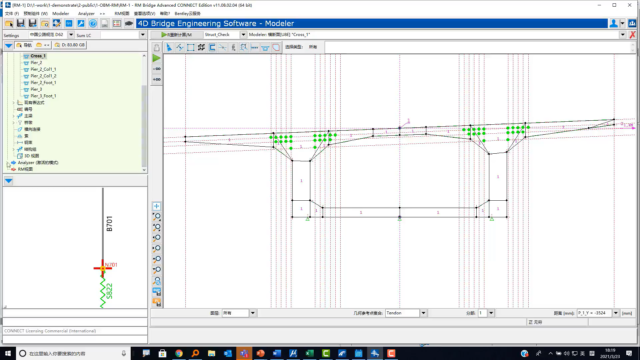Select Pier_3_Foot_1 in the tree
The width and height of the screenshot is (640, 360).
click(x=43, y=96)
